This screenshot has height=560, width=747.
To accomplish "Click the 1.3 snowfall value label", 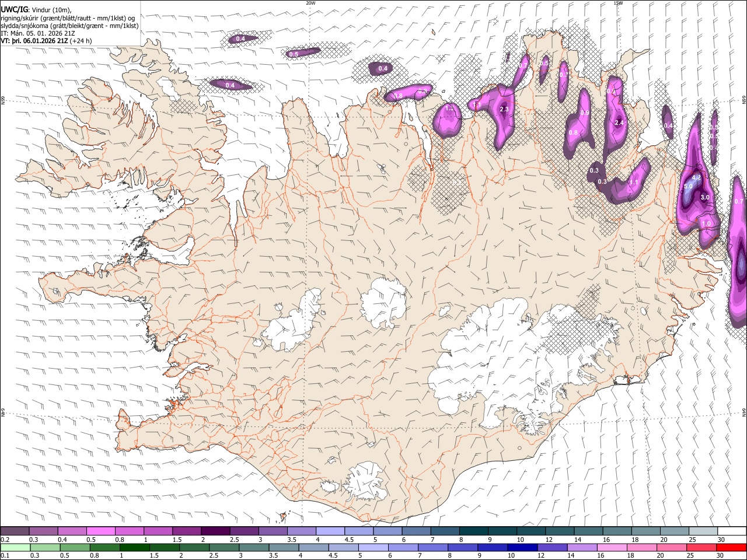I will click(x=449, y=108).
